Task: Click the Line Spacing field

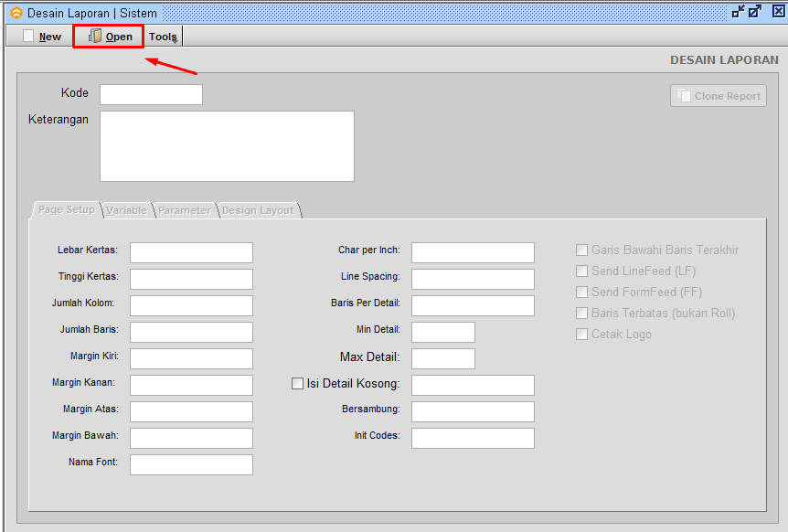Action: 473,280
